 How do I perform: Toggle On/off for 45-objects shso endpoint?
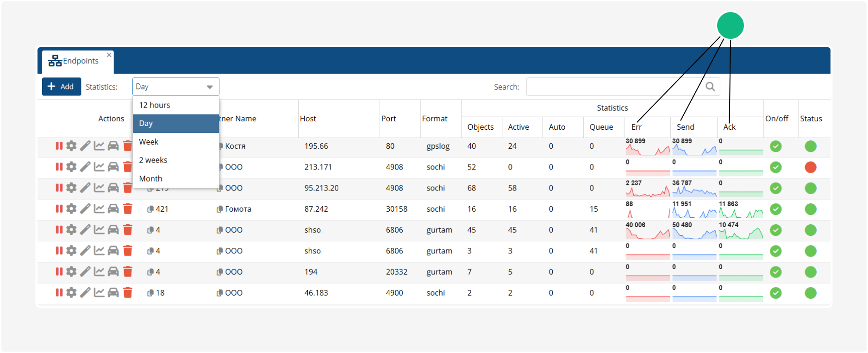click(776, 230)
